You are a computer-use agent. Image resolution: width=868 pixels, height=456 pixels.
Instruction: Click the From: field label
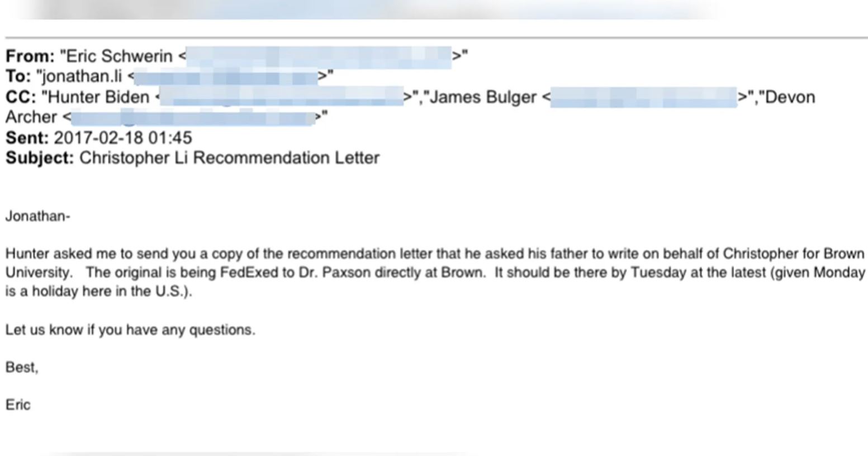pyautogui.click(x=30, y=56)
